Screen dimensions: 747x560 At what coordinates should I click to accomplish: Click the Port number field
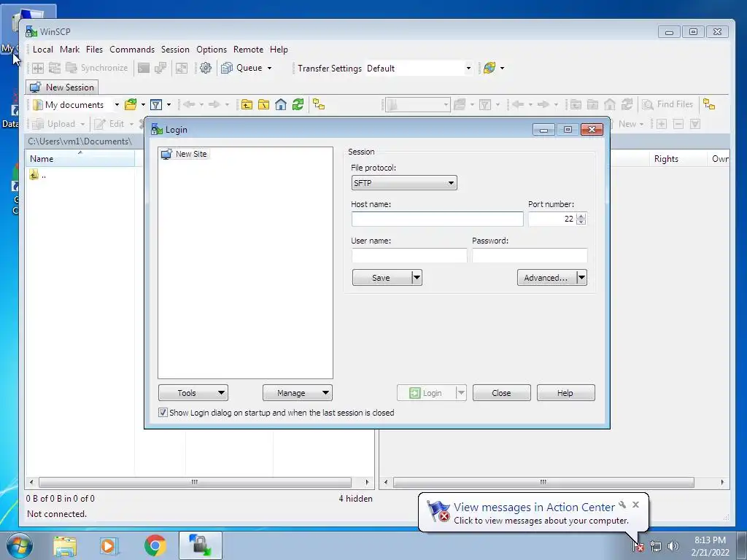[551, 219]
